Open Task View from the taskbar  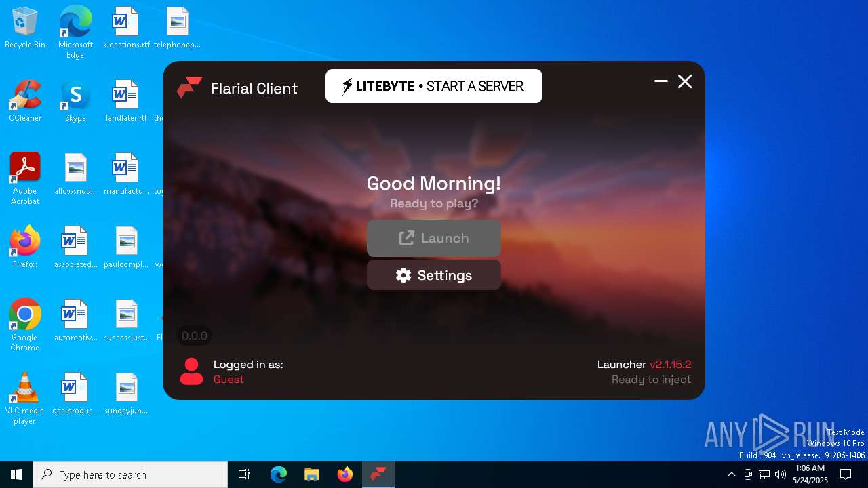coord(244,474)
